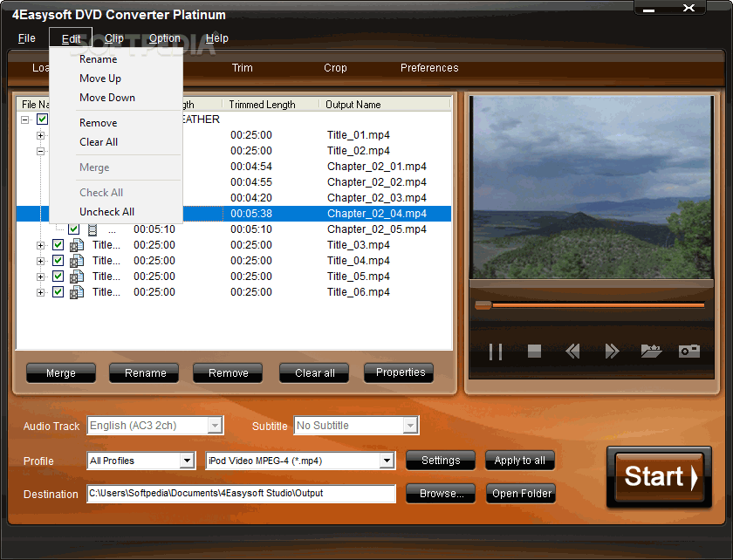This screenshot has width=733, height=560.
Task: Start the conversion with Start button
Action: click(660, 477)
